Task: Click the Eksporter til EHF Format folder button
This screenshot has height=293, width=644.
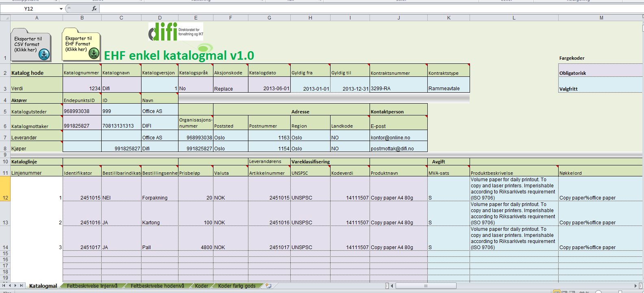Action: 81,44
